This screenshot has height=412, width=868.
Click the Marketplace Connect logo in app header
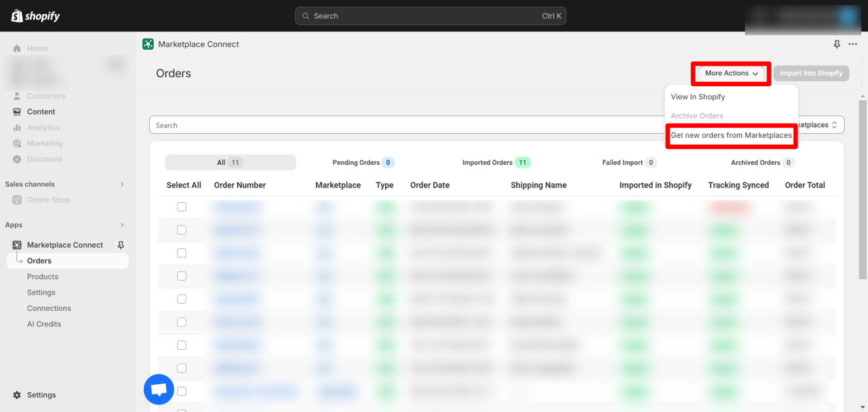pos(148,44)
